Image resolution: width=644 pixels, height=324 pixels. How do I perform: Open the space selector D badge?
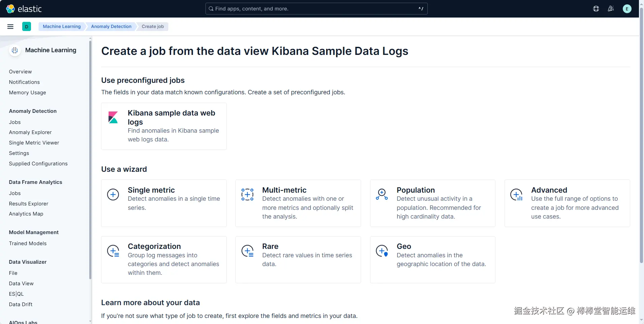click(x=27, y=27)
